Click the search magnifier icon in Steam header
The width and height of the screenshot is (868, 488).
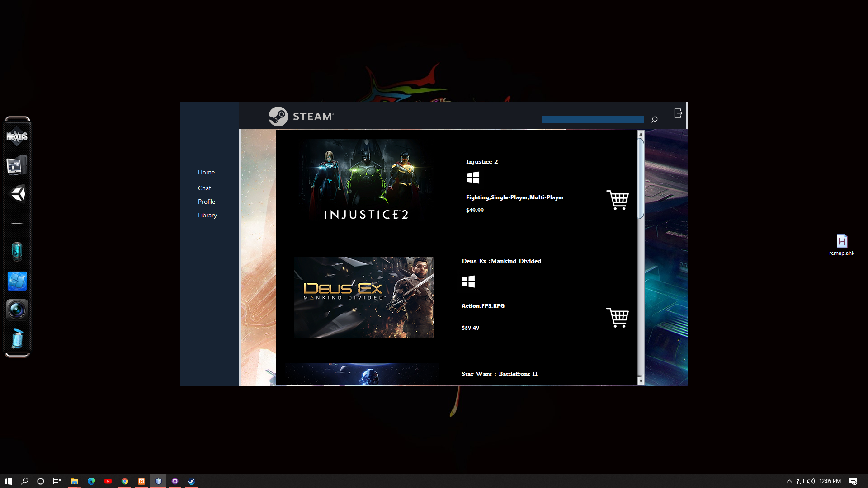(654, 120)
